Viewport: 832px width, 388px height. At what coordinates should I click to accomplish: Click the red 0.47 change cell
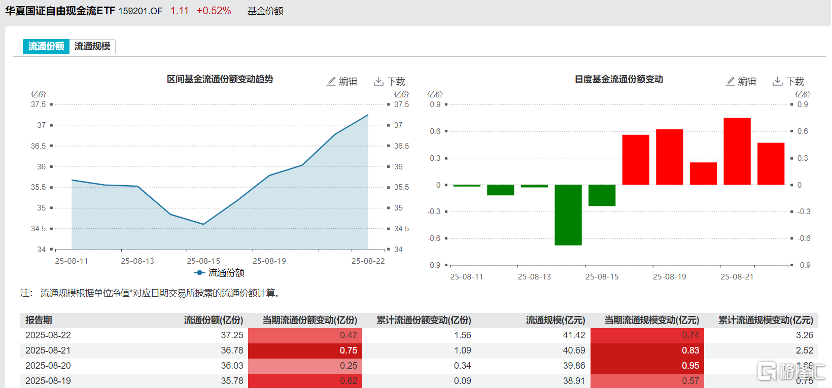305,335
